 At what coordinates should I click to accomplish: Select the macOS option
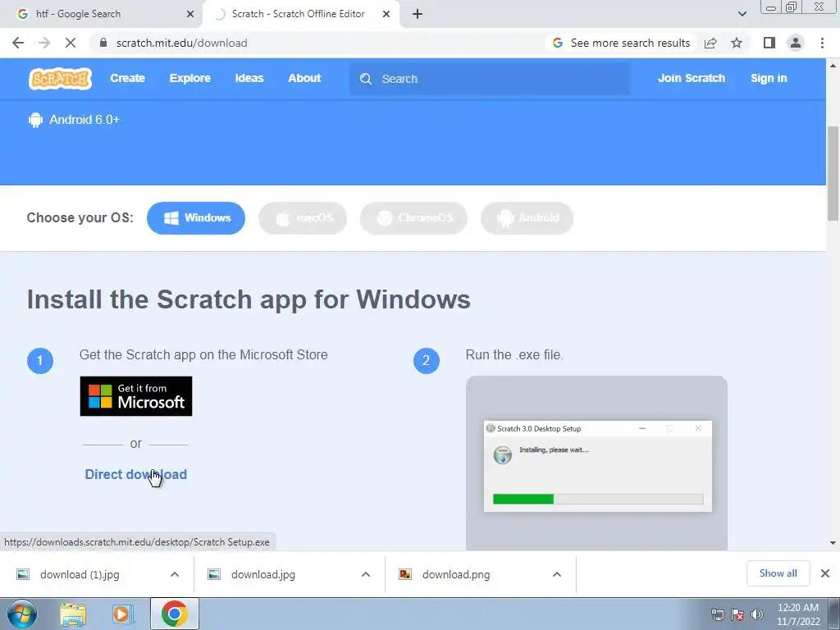point(303,218)
